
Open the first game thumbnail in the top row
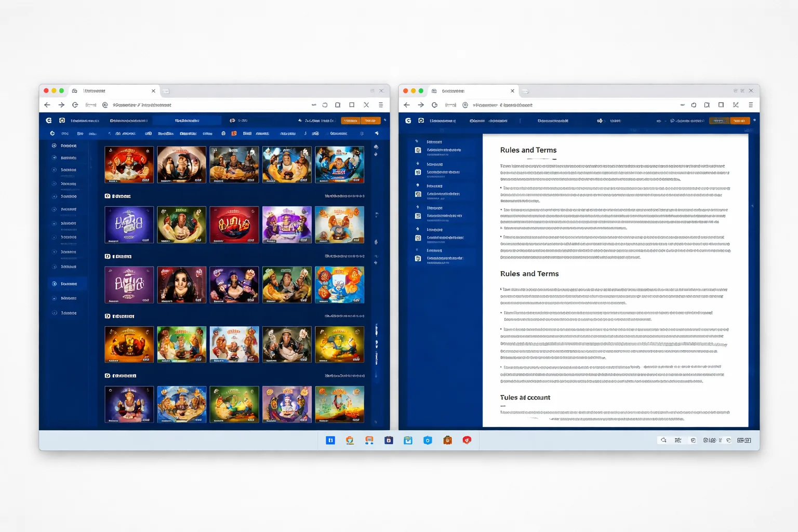129,165
